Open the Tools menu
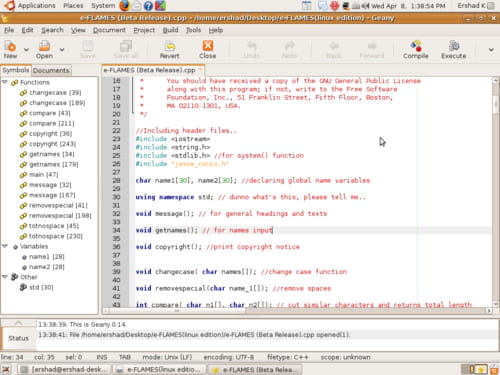The height and width of the screenshot is (375, 500). [x=193, y=30]
